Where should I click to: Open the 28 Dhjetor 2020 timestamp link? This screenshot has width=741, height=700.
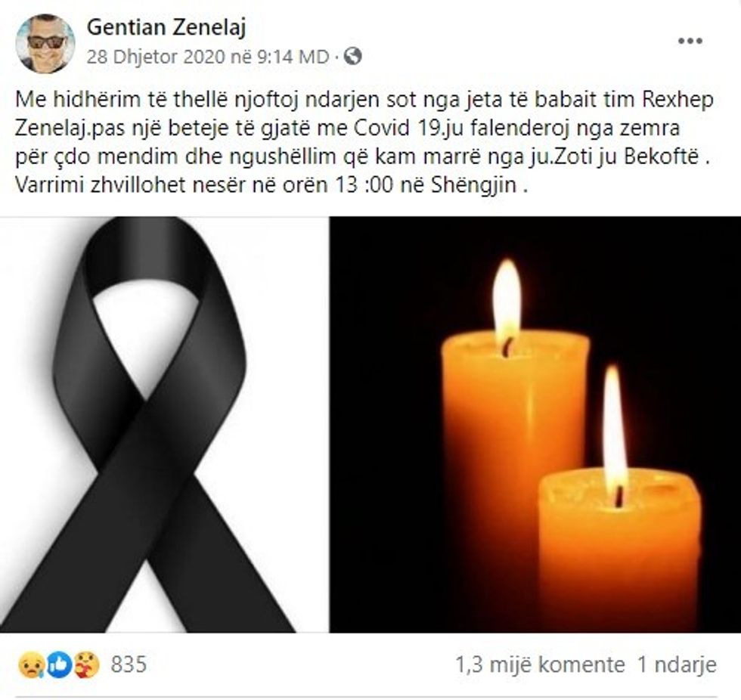coord(207,57)
